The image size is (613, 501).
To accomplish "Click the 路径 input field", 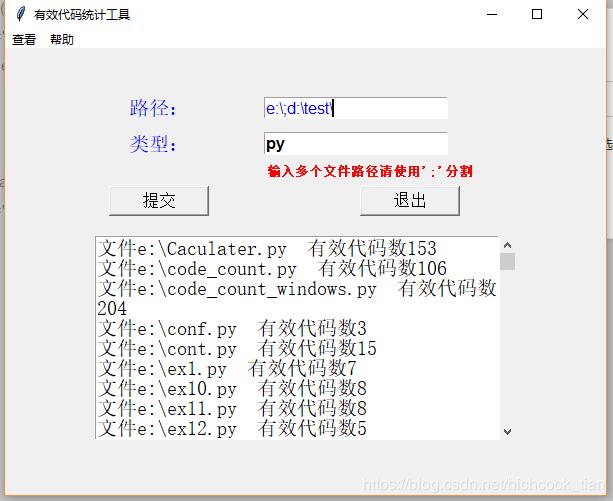I will pos(355,108).
